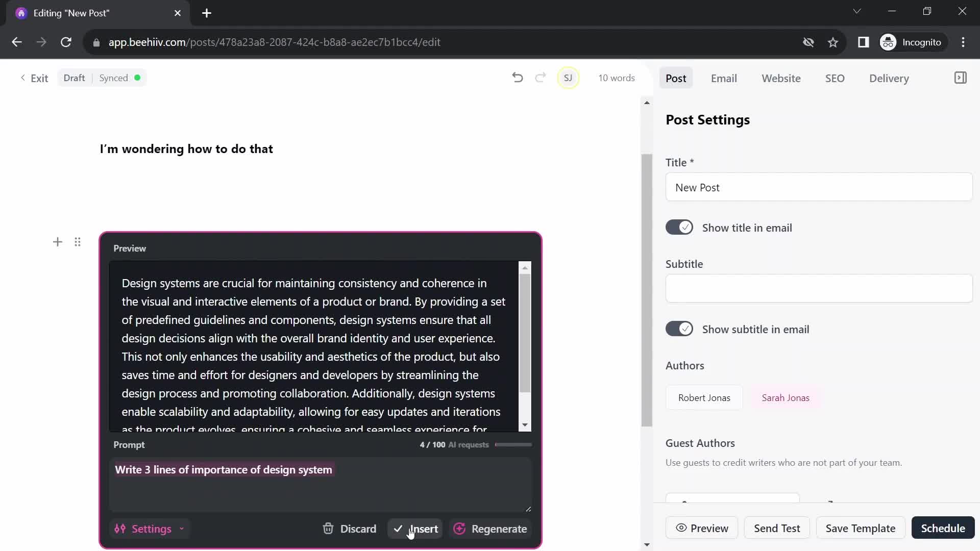Click the Save Template button
Image resolution: width=980 pixels, height=551 pixels.
point(861,528)
